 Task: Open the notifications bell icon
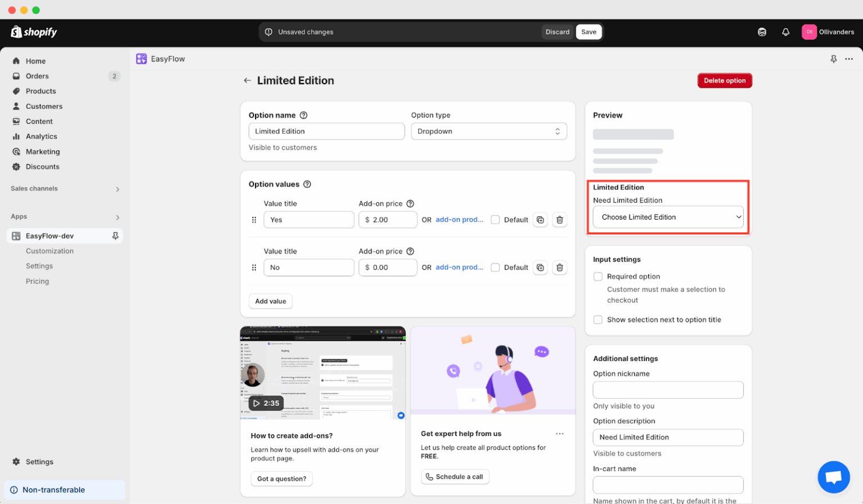point(785,32)
